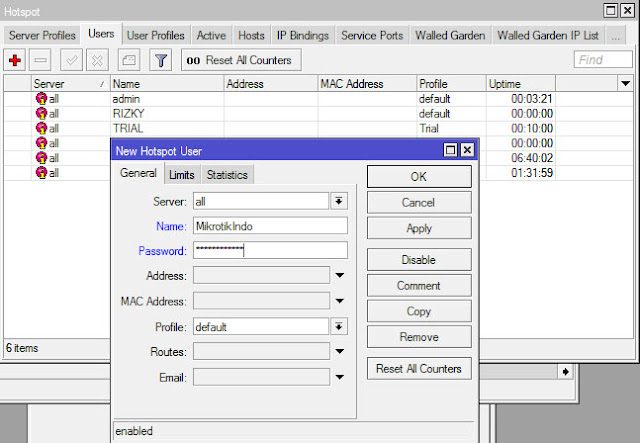Sort by the Server column header

point(70,84)
